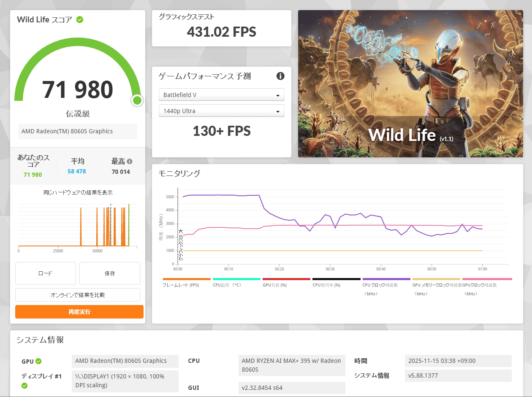Click the green checkmark beside Wild Life score
Screen dimensions: 532x397
click(79, 19)
